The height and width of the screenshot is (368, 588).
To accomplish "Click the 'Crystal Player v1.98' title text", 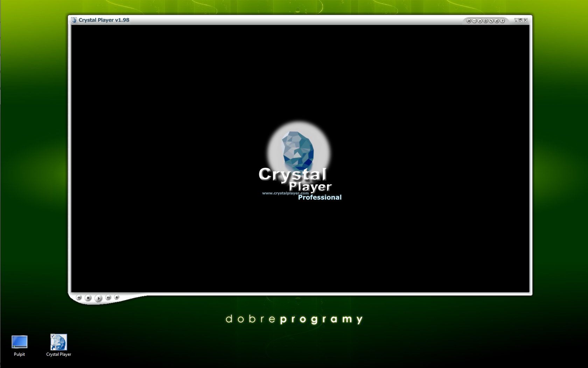I will [104, 20].
